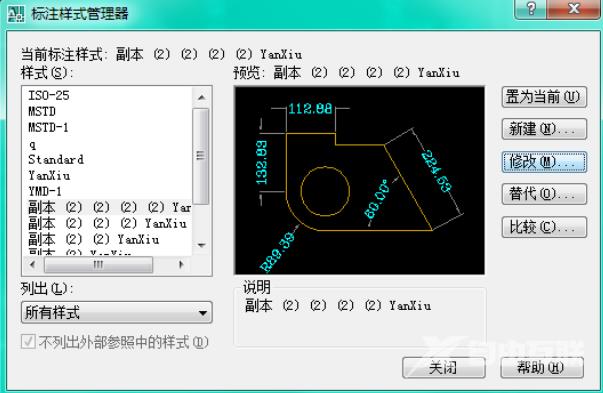This screenshot has height=393, width=603.
Task: Select the MSTD-1 style entry
Action: click(x=48, y=127)
